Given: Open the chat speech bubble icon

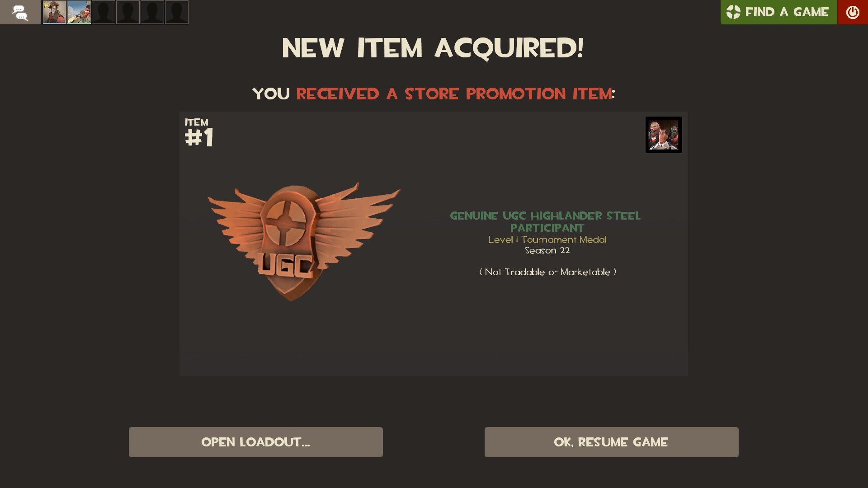Looking at the screenshot, I should click(x=20, y=12).
